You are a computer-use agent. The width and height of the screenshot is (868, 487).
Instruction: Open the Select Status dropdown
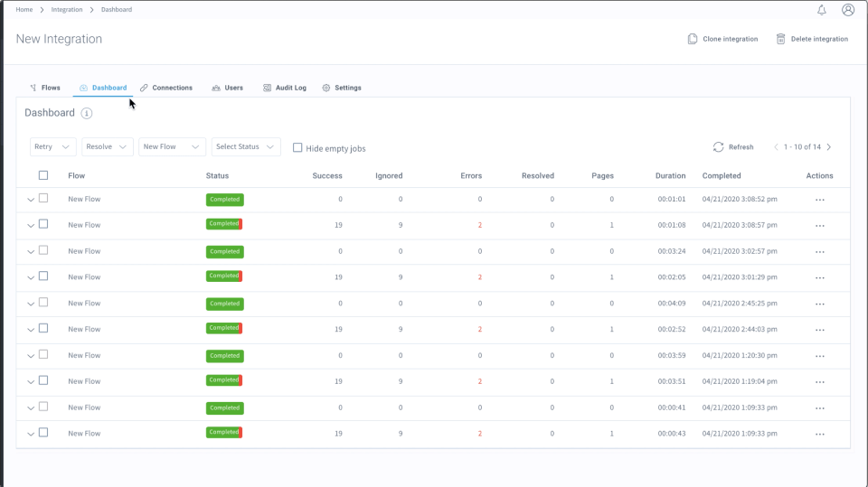pos(246,146)
